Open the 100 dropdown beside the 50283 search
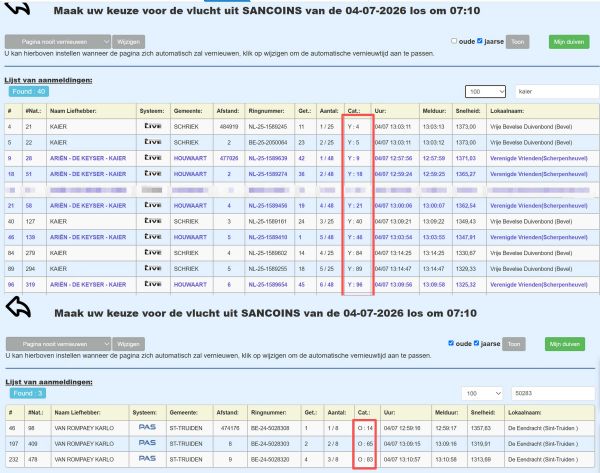Screen dimensions: 600x473 pyautogui.click(x=482, y=393)
